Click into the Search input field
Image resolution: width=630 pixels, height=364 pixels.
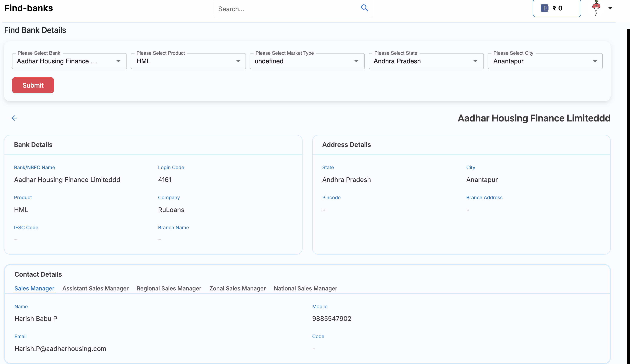285,9
